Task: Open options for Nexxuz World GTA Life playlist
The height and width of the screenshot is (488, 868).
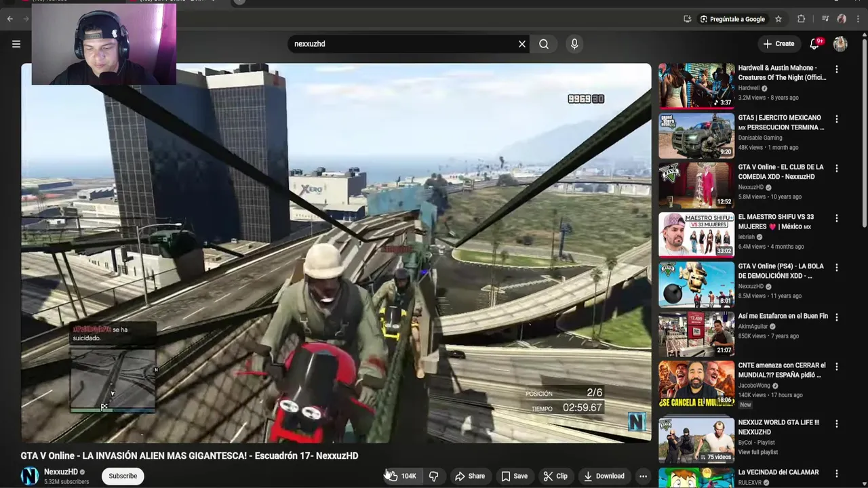Action: tap(837, 424)
